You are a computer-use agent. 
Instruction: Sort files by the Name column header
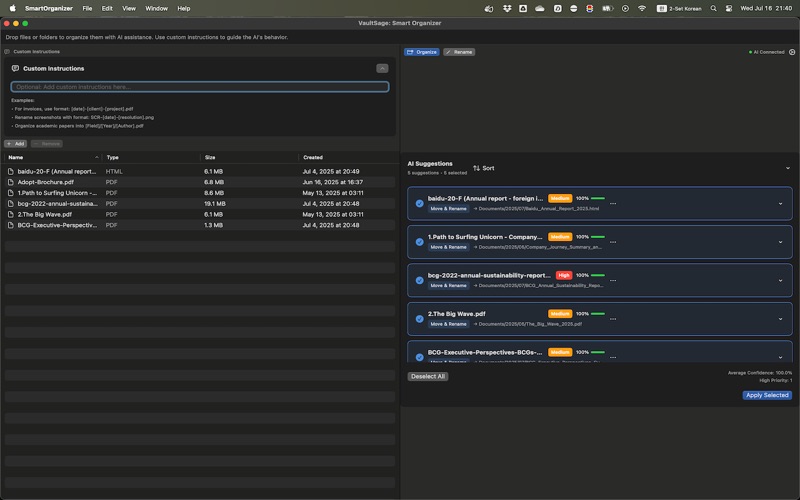point(53,157)
